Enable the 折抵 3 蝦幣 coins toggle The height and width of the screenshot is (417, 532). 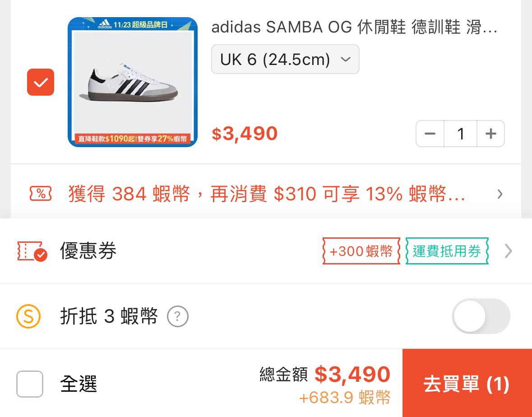481,316
